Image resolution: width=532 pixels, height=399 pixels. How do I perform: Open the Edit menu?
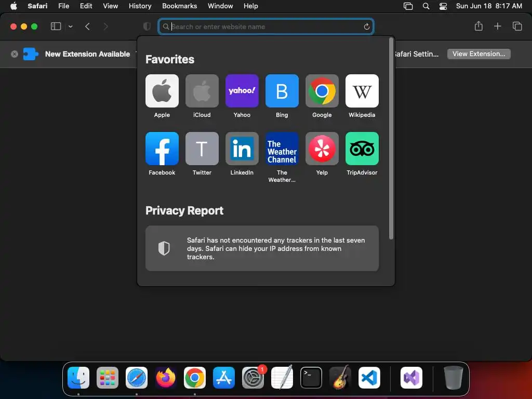coord(86,6)
